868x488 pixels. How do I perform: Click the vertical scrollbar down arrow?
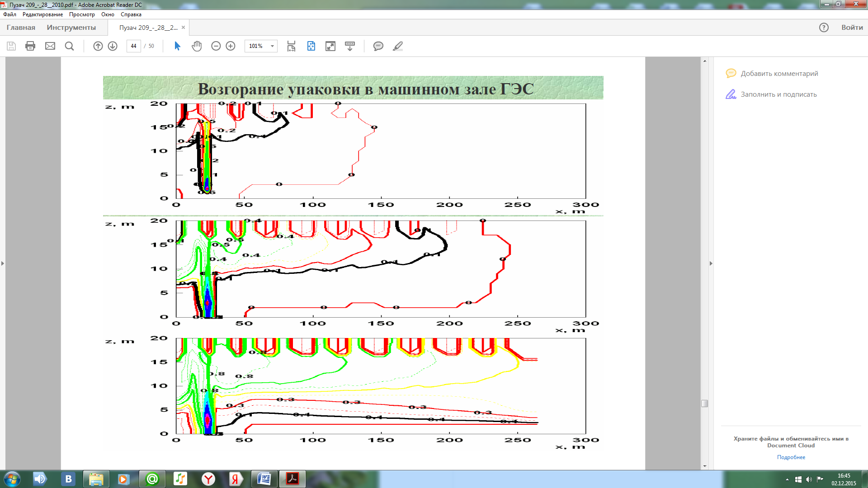[x=704, y=466]
